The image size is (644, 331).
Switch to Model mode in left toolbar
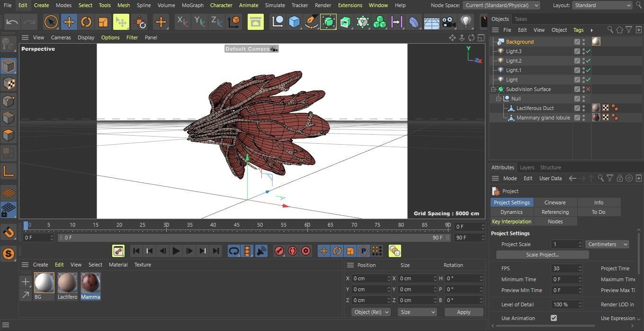pyautogui.click(x=9, y=66)
